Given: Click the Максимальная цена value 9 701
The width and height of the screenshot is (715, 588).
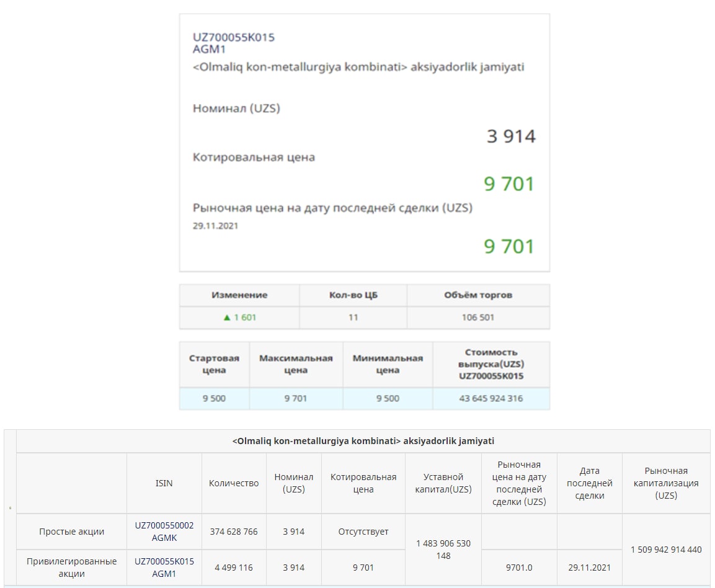Looking at the screenshot, I should (x=296, y=398).
